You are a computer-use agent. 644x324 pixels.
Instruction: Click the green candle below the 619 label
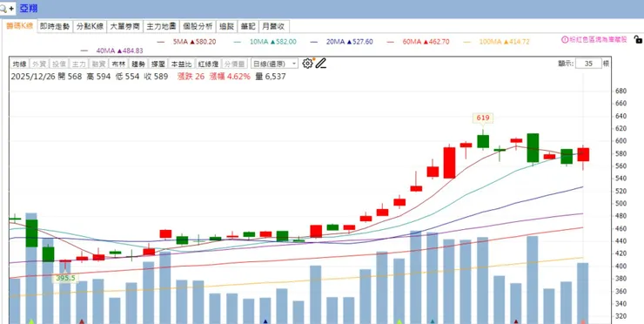click(483, 141)
